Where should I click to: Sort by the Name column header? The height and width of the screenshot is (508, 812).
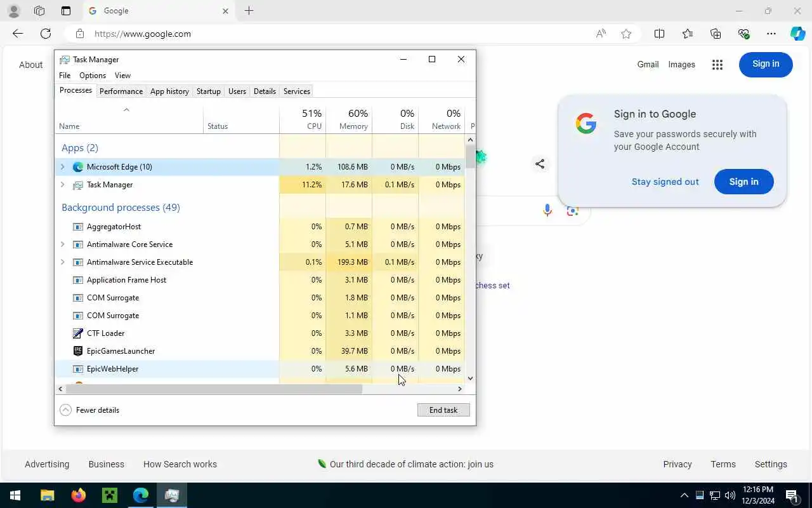[x=129, y=119]
